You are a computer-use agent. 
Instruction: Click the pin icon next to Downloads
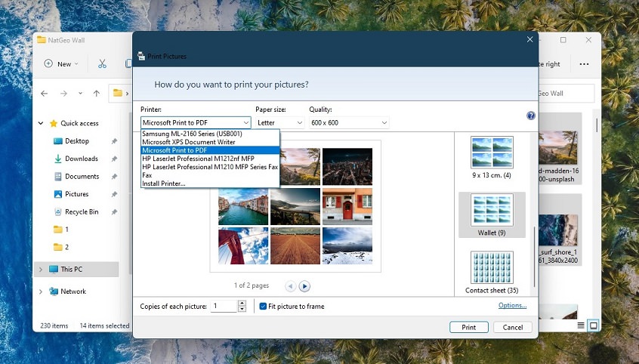pyautogui.click(x=114, y=159)
